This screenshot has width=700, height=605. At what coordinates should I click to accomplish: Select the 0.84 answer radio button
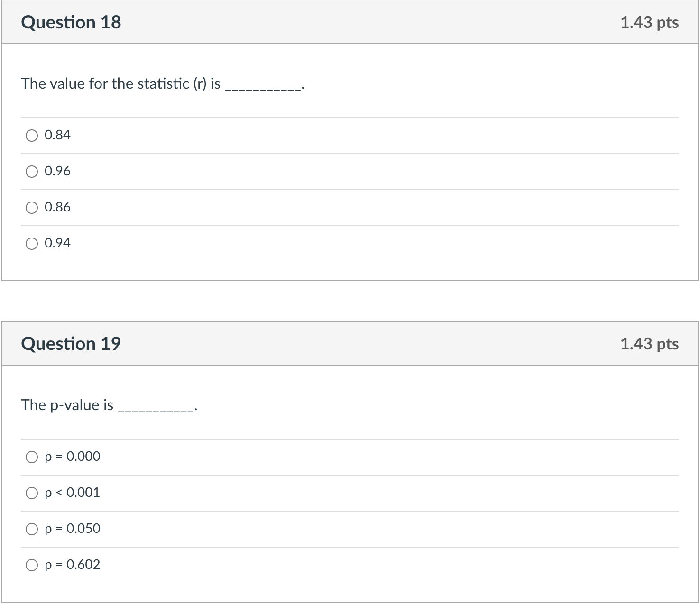click(x=32, y=136)
